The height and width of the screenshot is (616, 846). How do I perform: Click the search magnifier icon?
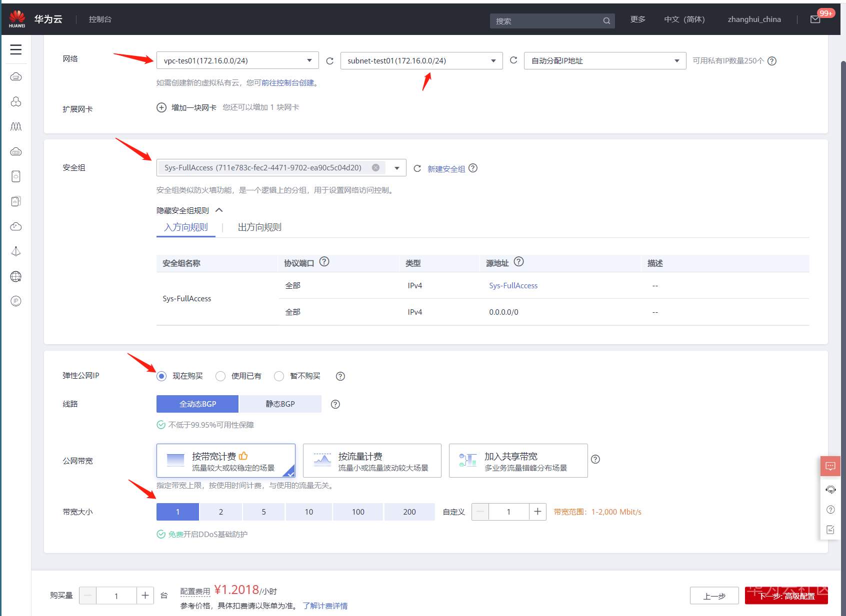[606, 21]
